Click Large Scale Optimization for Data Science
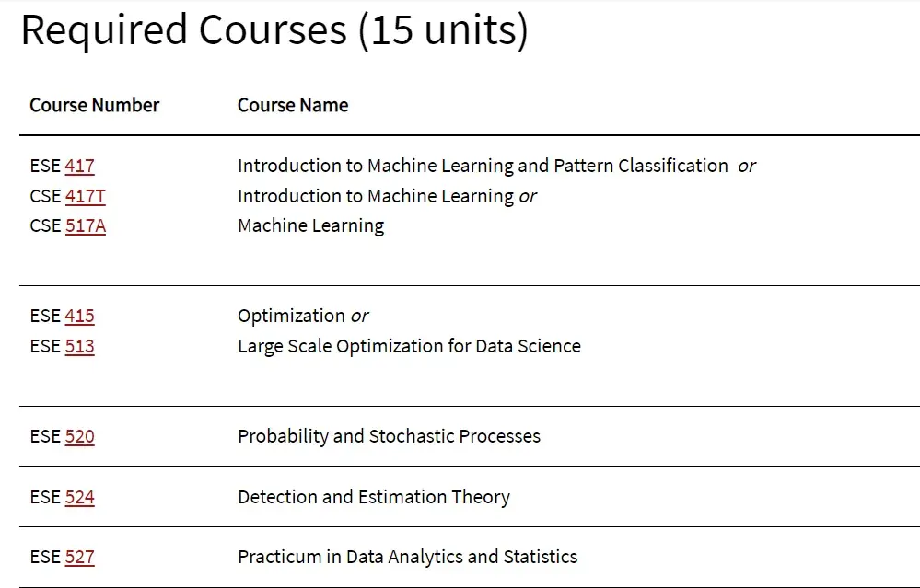This screenshot has width=920, height=588. click(x=409, y=347)
